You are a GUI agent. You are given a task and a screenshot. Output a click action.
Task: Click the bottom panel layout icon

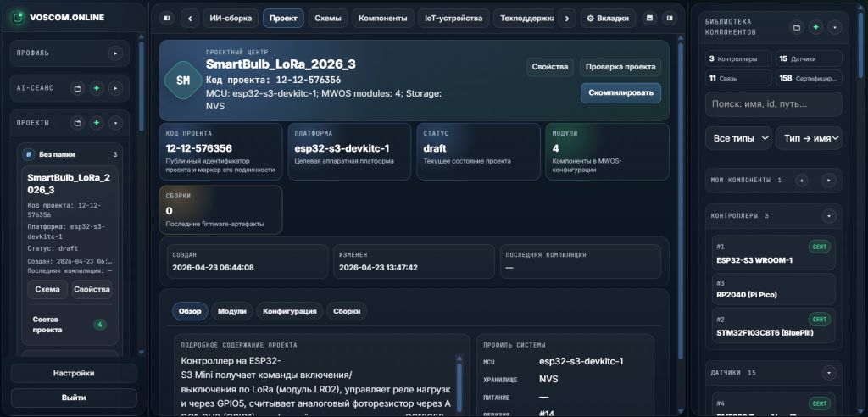click(x=649, y=19)
